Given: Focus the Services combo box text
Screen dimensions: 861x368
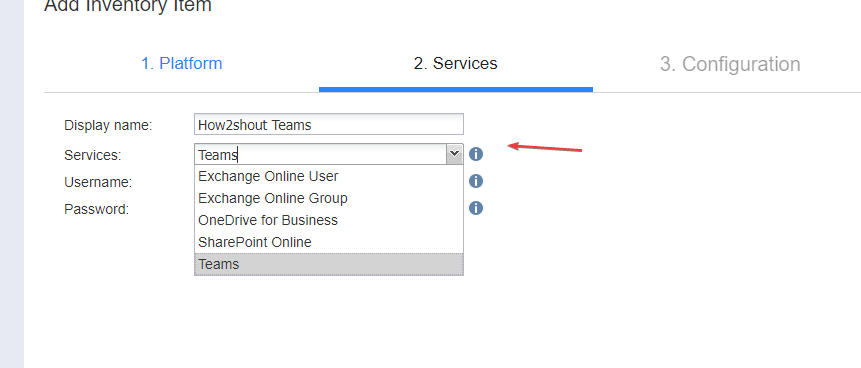Looking at the screenshot, I should pyautogui.click(x=321, y=154).
